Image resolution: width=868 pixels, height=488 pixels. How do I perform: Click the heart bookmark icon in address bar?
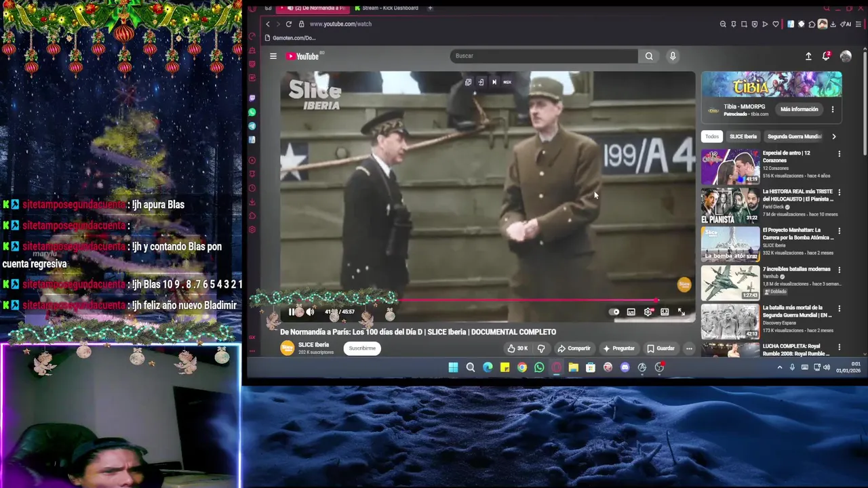(776, 24)
